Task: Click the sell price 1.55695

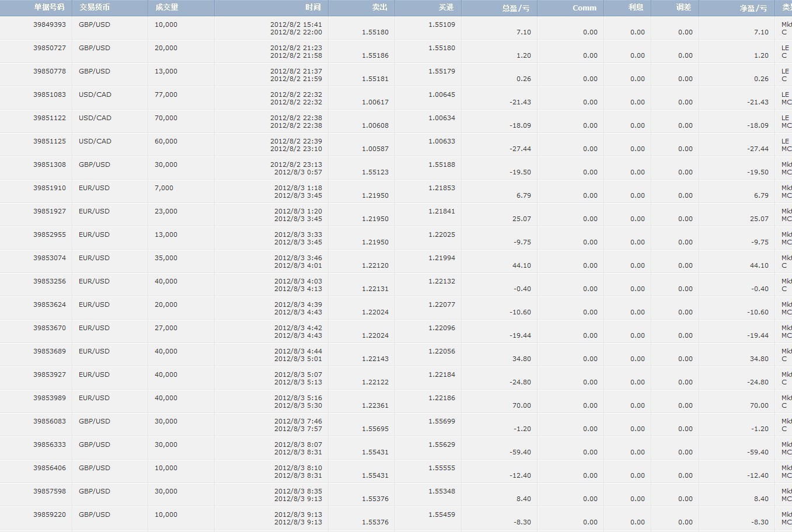Action: [x=375, y=429]
